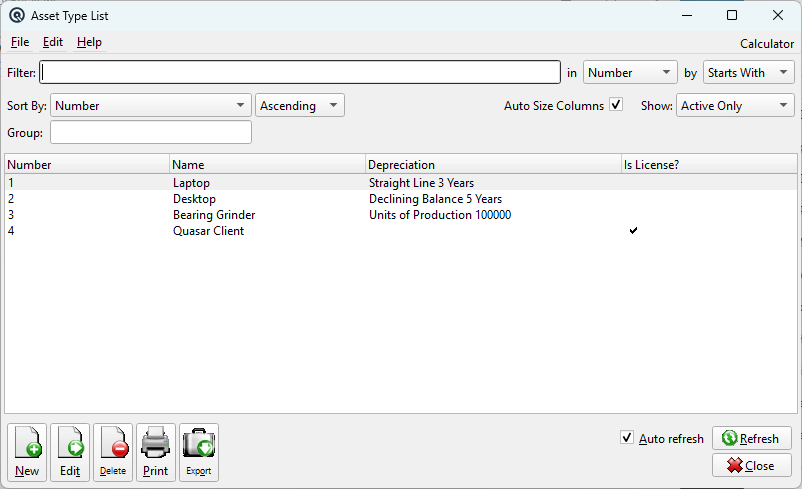Click the license checkmark for Quasar Client

coord(633,231)
